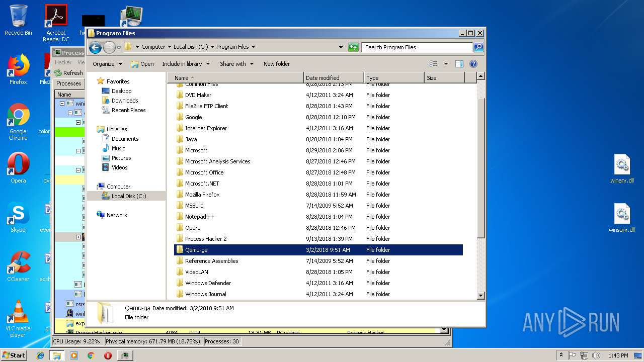This screenshot has width=644, height=362.
Task: Select the Videos library
Action: [119, 167]
